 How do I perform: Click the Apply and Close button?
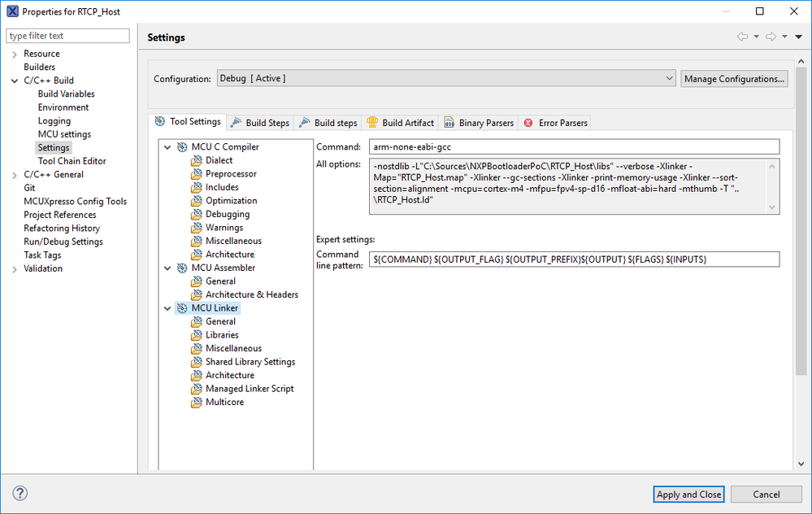click(688, 494)
